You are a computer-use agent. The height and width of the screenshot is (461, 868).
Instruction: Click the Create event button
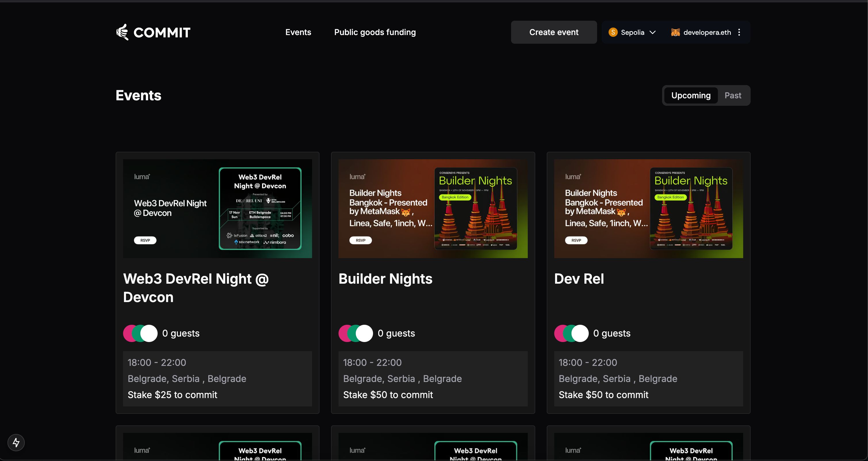coord(554,32)
